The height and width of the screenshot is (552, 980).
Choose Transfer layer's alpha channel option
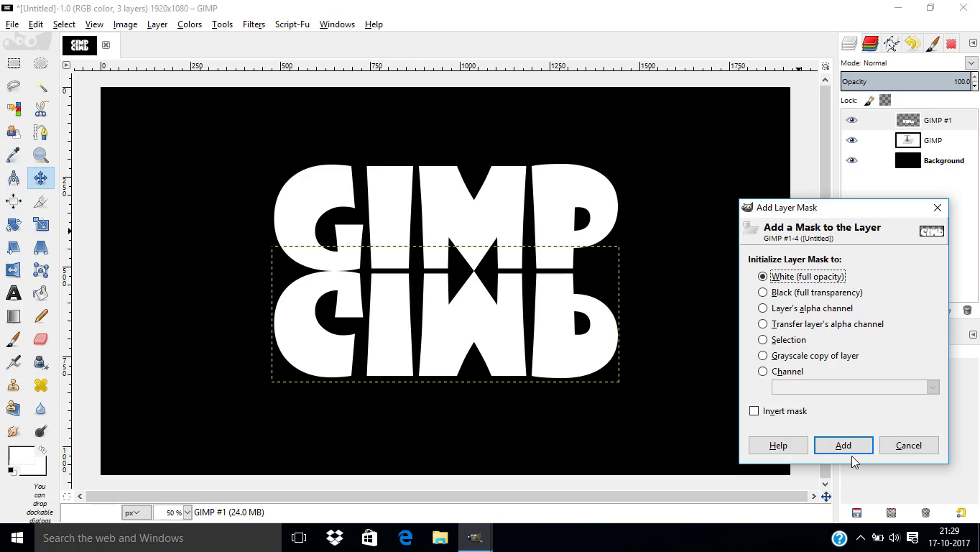click(820, 324)
